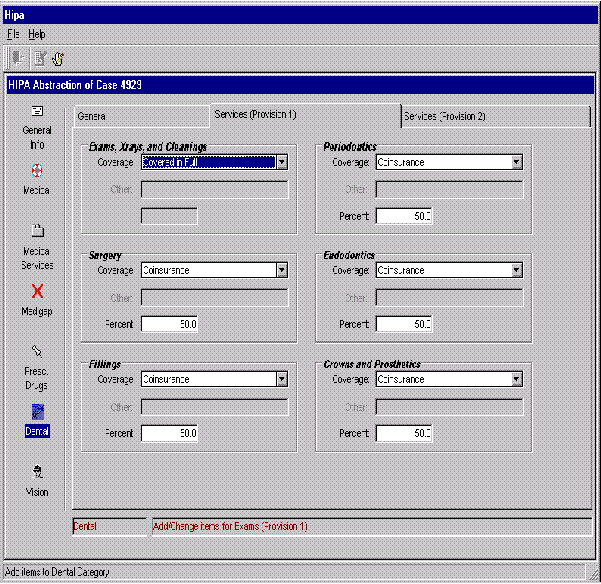Image resolution: width=601 pixels, height=584 pixels.
Task: Click the second toolbar icon
Action: [38, 59]
